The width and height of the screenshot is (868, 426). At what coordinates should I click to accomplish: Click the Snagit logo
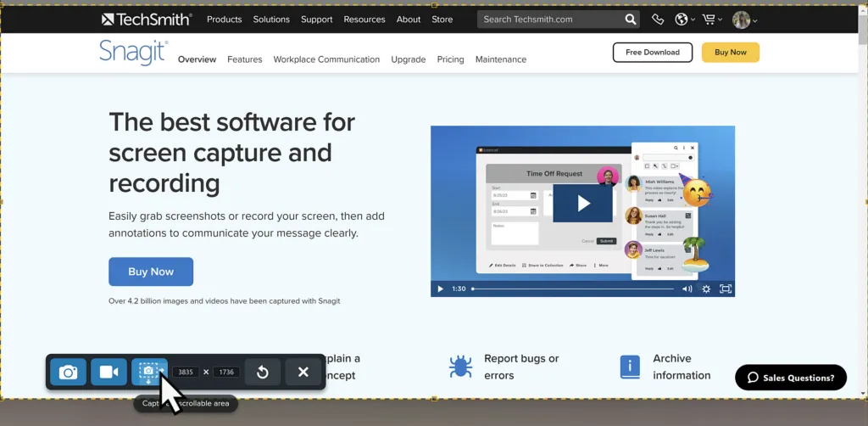(x=133, y=53)
